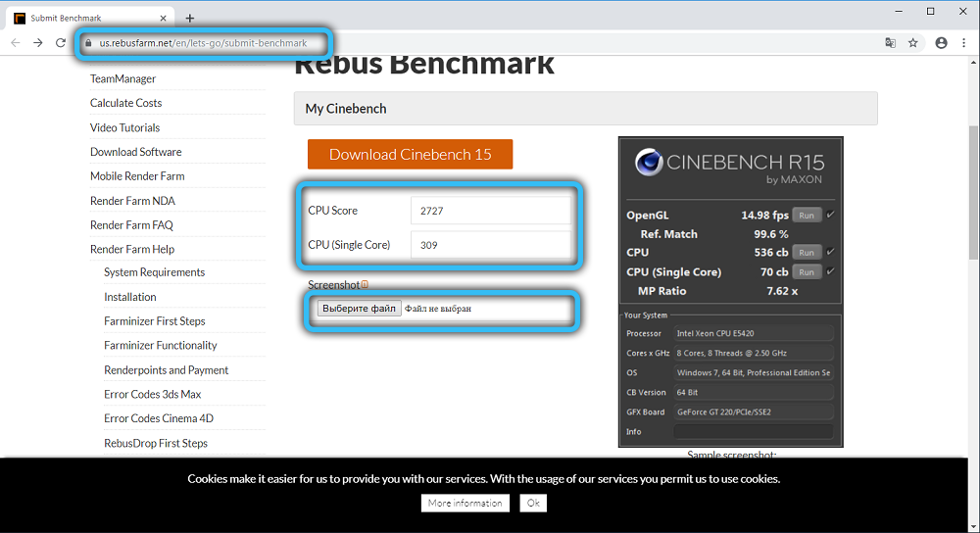The height and width of the screenshot is (533, 980).
Task: Click the Screenshot info icon
Action: pyautogui.click(x=365, y=285)
